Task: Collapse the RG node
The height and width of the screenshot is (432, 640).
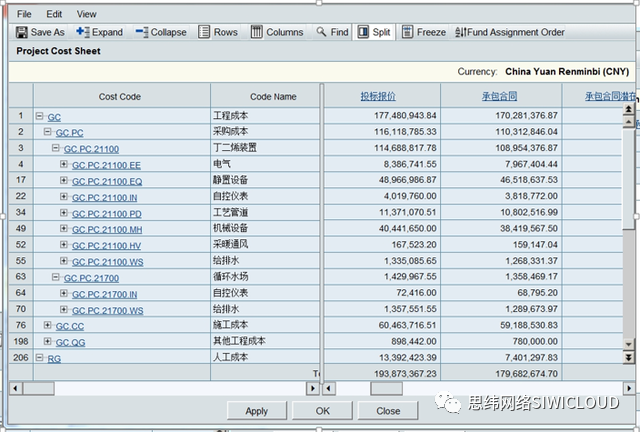Action: tap(40, 357)
